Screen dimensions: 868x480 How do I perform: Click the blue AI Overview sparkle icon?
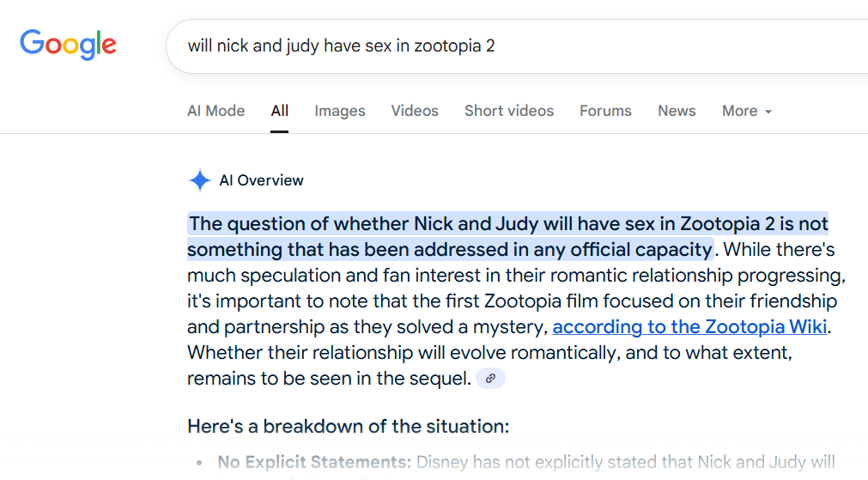[x=199, y=180]
